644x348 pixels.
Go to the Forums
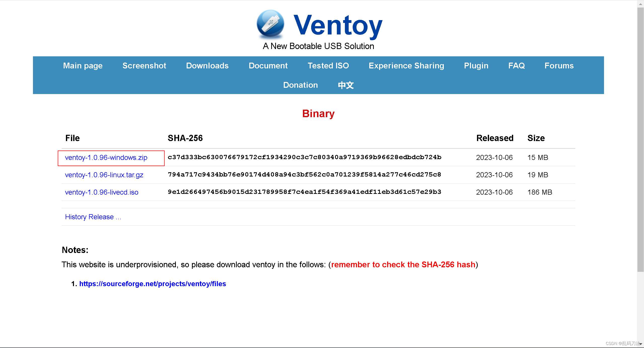click(559, 66)
